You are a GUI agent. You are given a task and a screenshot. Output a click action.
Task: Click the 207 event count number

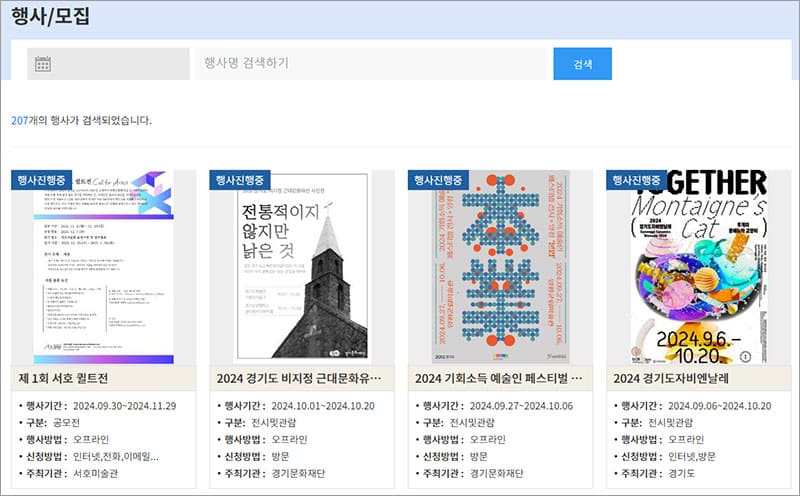pyautogui.click(x=20, y=121)
